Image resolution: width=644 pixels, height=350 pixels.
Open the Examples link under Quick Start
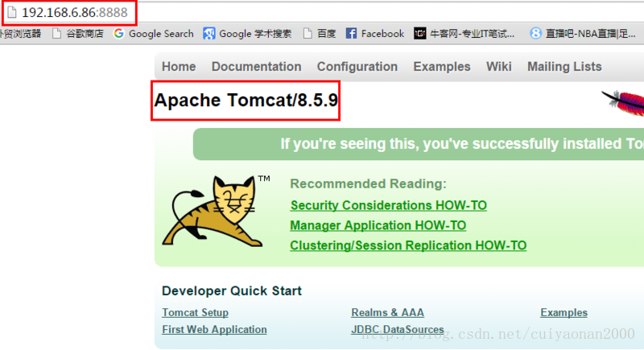(x=564, y=313)
